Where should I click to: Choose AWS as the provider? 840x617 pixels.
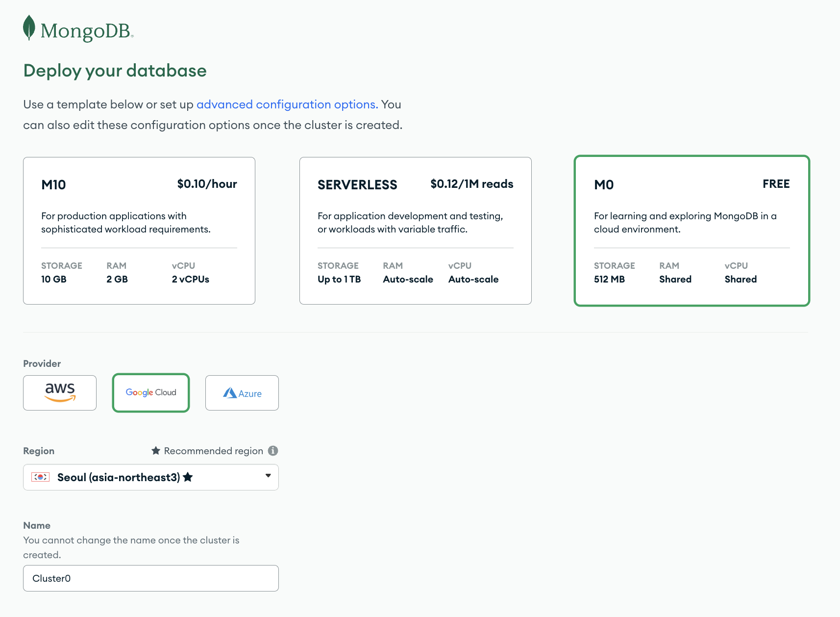tap(60, 393)
